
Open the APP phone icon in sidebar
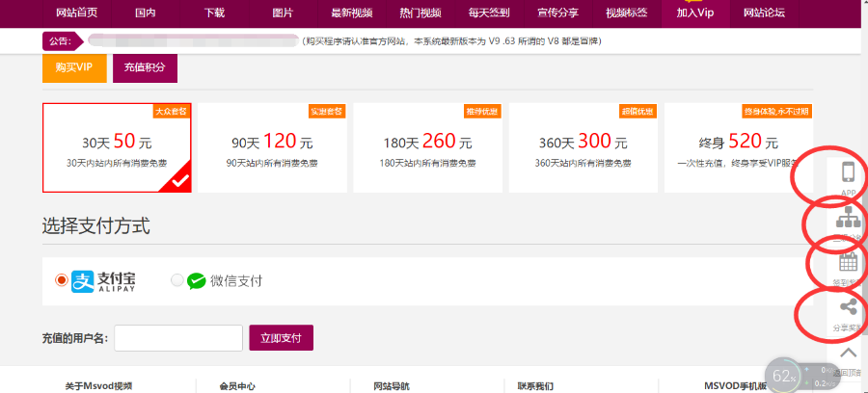[x=848, y=173]
